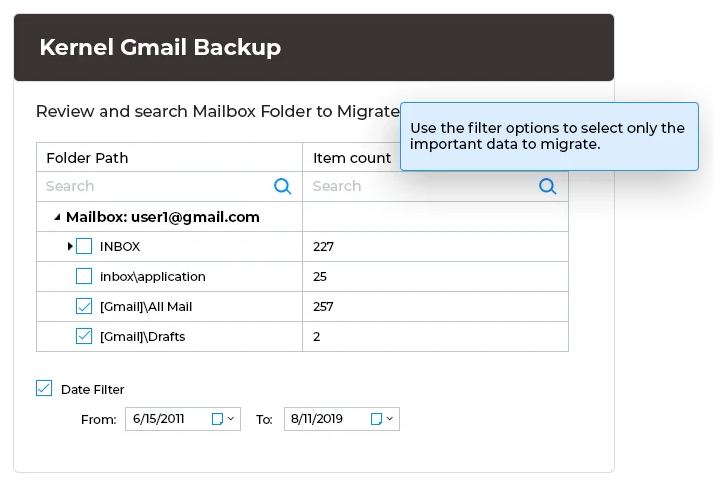Click the Item count column header
724x491 pixels.
click(352, 158)
